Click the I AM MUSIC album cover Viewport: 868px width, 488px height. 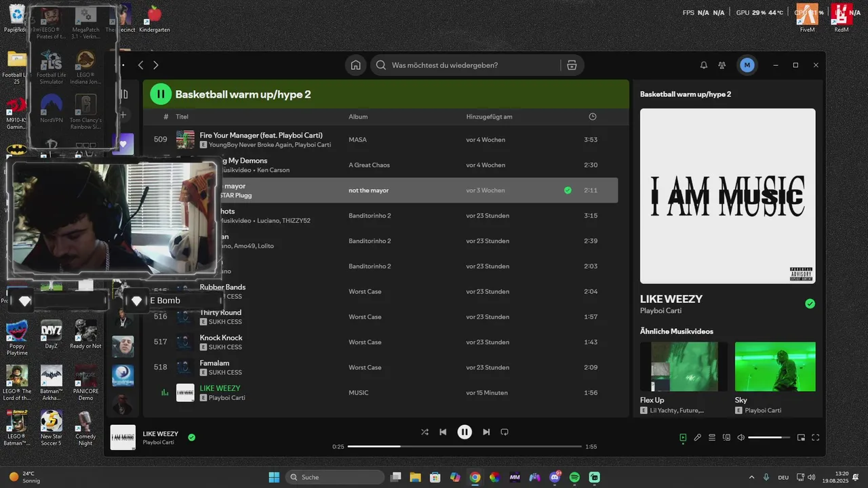point(728,196)
